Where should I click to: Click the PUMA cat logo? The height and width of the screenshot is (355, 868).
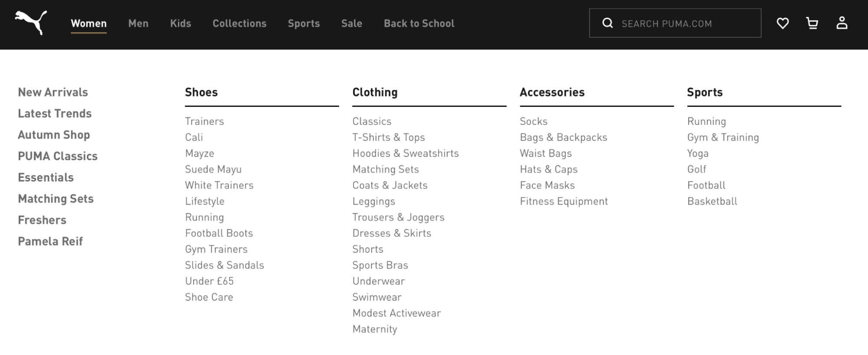coord(31,23)
